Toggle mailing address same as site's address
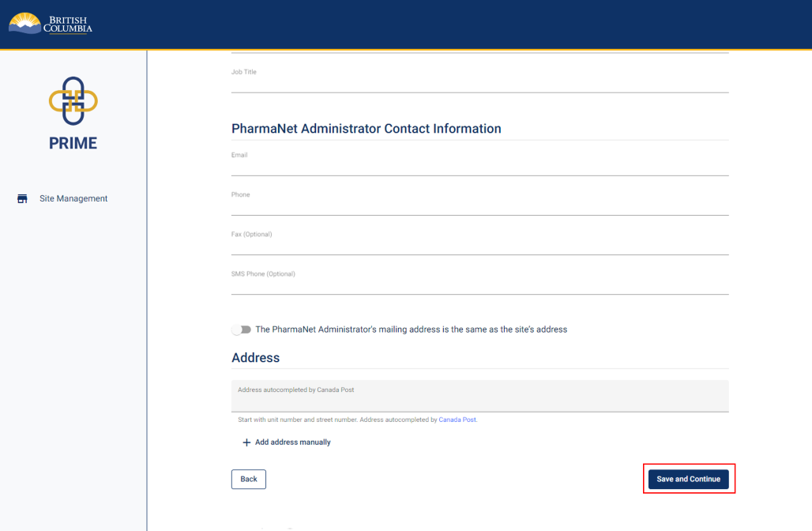Image resolution: width=812 pixels, height=531 pixels. pyautogui.click(x=242, y=330)
